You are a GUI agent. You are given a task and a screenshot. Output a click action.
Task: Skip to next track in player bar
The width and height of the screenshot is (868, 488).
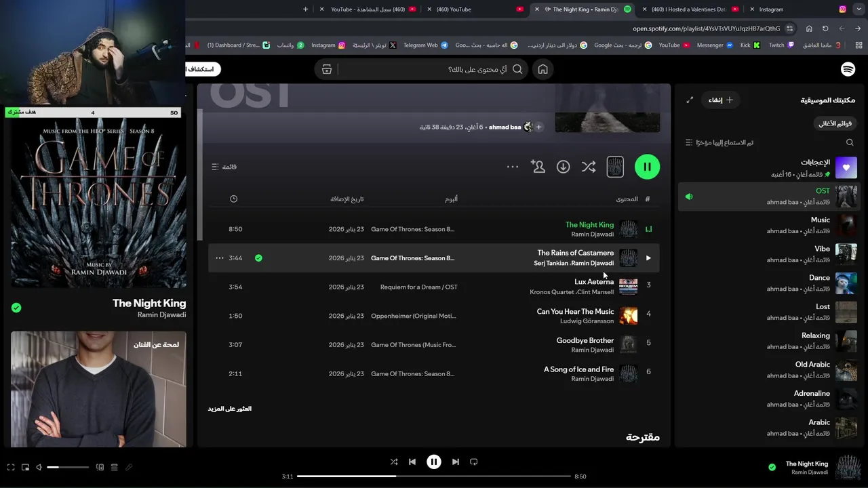click(456, 462)
